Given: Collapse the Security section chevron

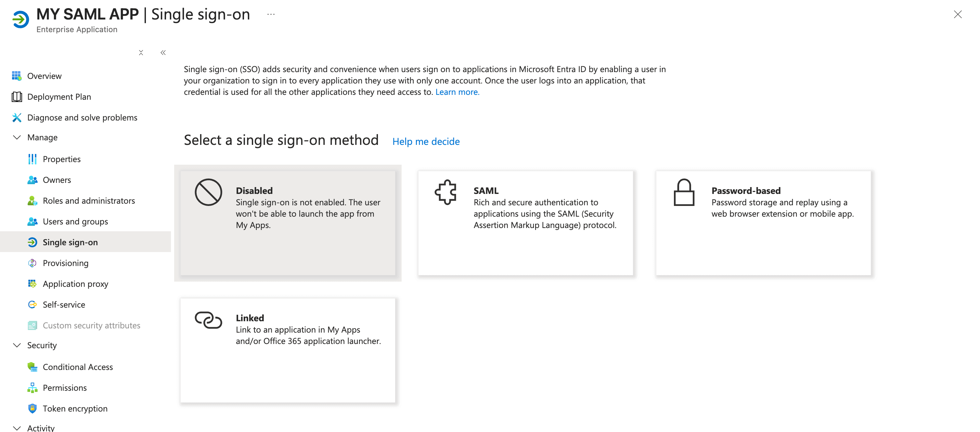Looking at the screenshot, I should click(17, 345).
